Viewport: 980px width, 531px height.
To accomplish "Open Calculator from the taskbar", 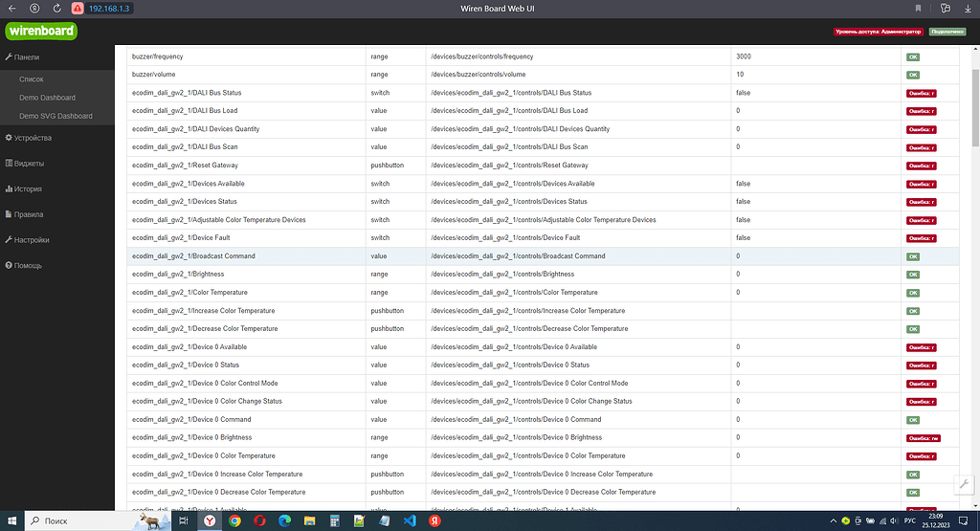I will click(x=334, y=520).
